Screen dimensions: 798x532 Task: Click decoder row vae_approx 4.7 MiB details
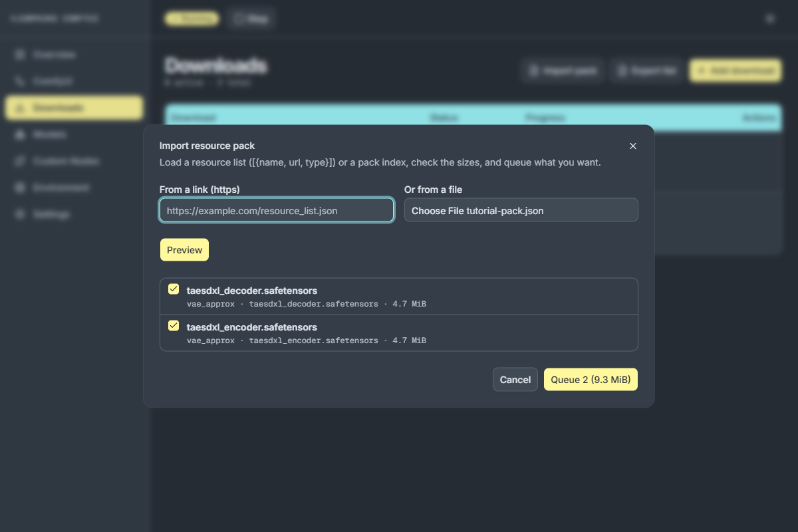[307, 304]
